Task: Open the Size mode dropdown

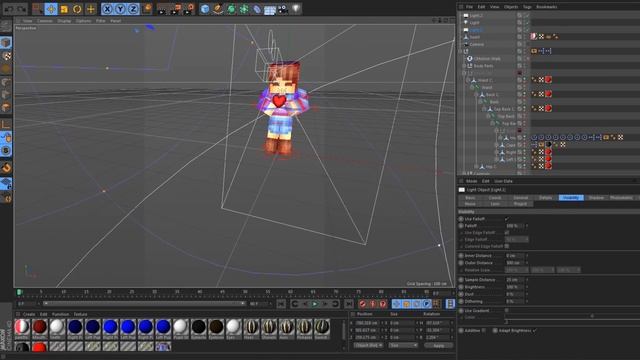Action: click(x=403, y=346)
